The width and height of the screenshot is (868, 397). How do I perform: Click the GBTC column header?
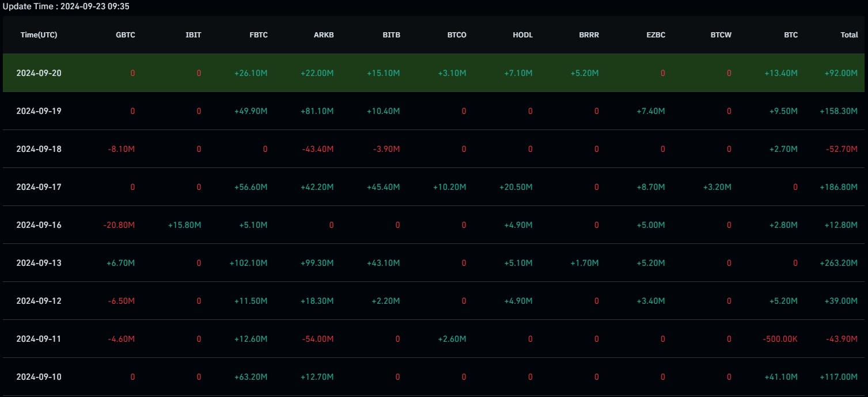pyautogui.click(x=125, y=35)
